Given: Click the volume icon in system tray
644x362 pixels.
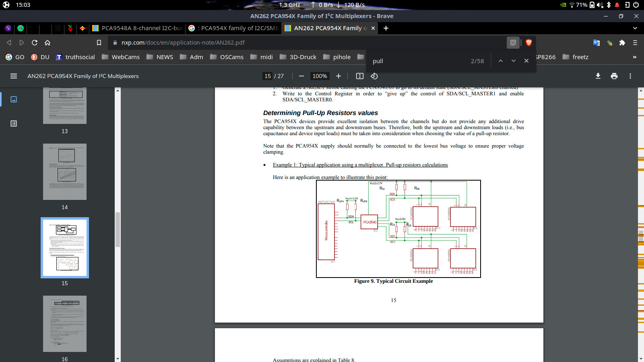Looking at the screenshot, I should (x=600, y=5).
